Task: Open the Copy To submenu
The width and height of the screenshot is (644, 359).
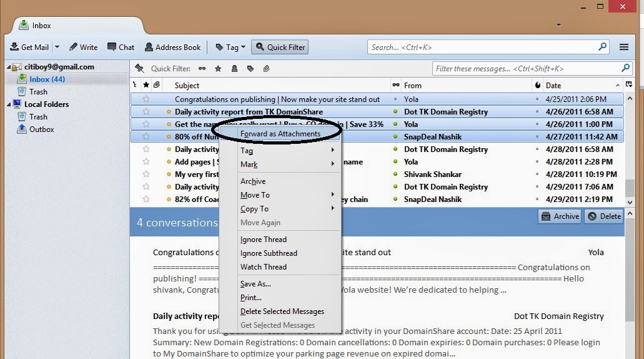Action: (280, 208)
